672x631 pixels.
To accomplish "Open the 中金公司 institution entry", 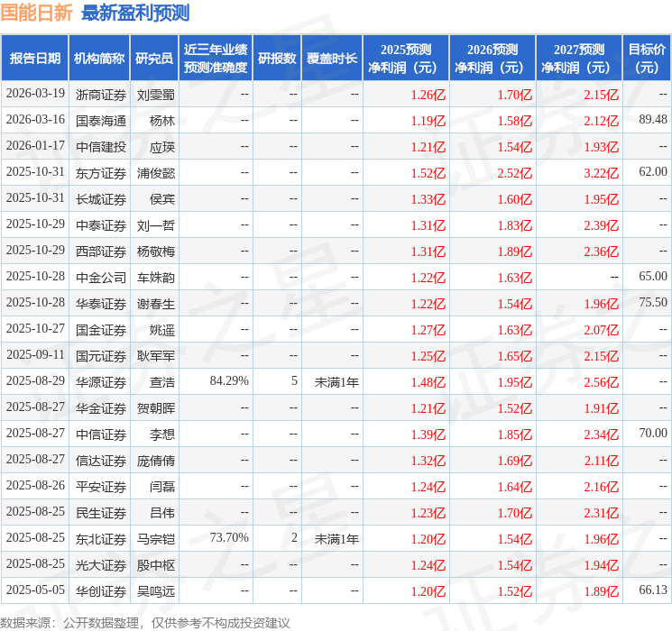I will 100,278.
